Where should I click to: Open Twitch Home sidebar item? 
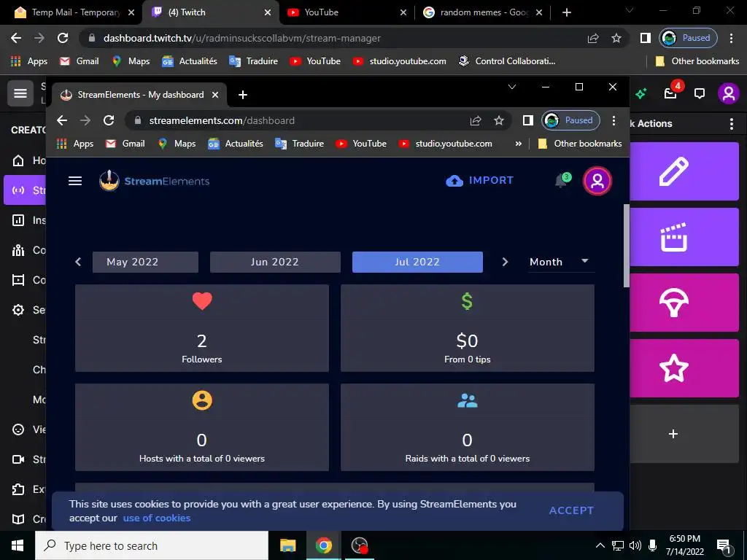(18, 160)
